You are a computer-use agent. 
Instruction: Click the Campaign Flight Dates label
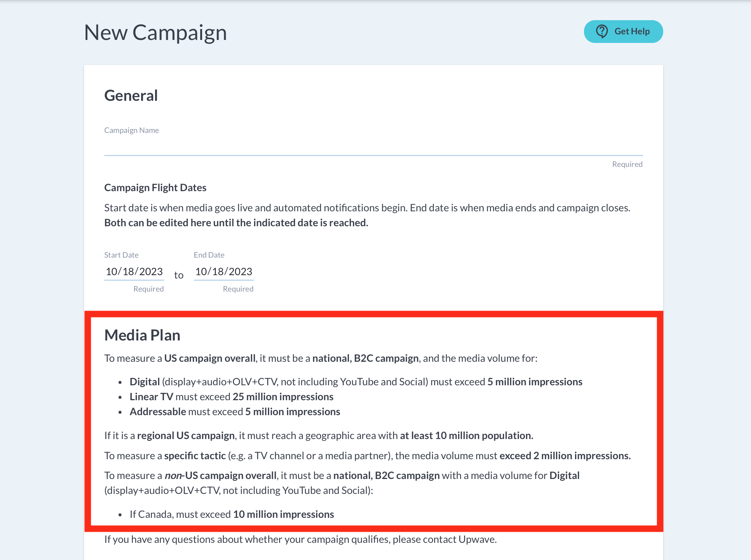click(155, 187)
